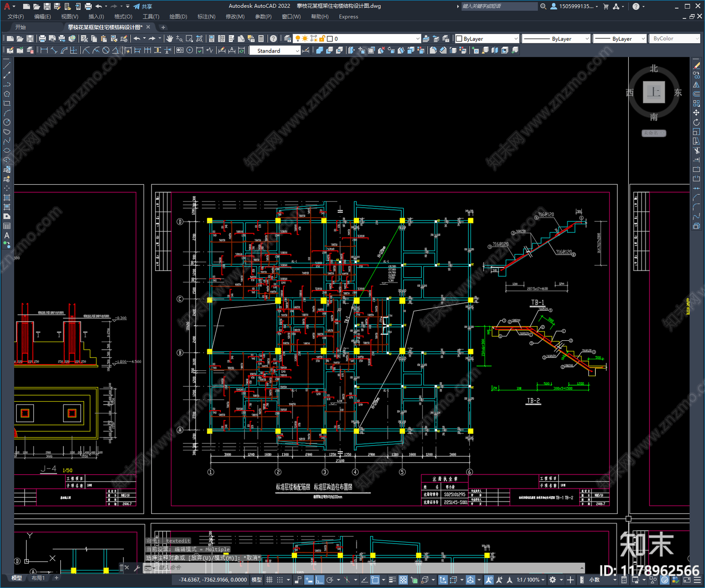Click the keyword search input field
Image resolution: width=705 pixels, height=588 pixels.
[500, 6]
